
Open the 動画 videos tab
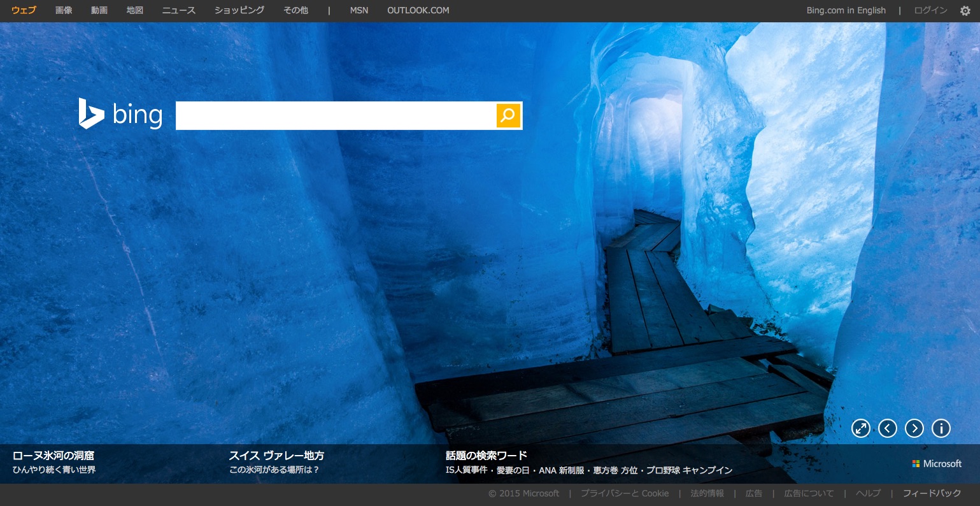[x=99, y=10]
